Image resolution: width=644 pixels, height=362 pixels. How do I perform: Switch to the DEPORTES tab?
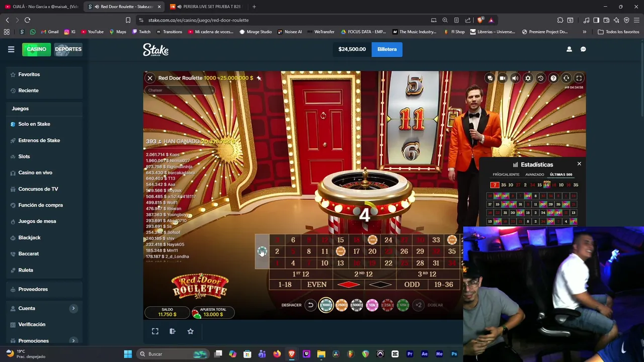coord(68,49)
